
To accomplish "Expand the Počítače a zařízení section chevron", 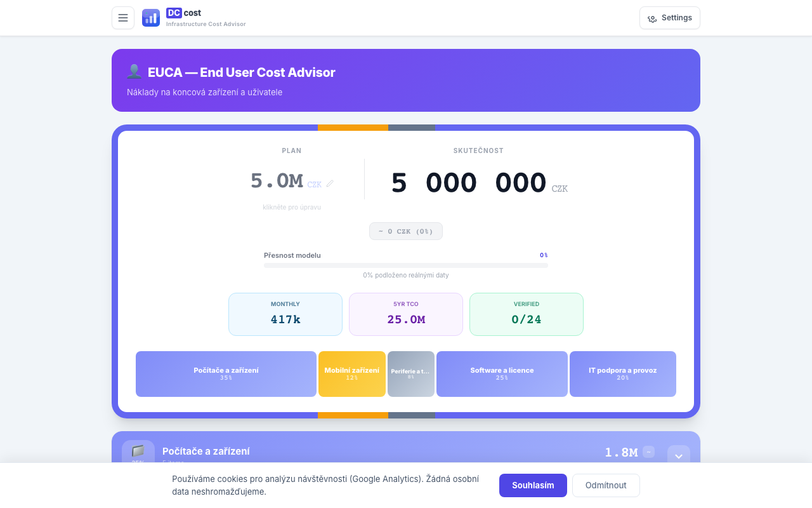I will point(678,455).
